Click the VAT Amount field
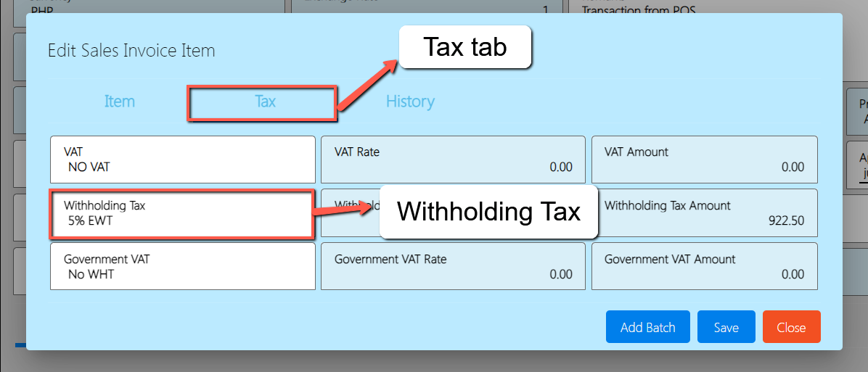This screenshot has width=868, height=372. pos(704,160)
